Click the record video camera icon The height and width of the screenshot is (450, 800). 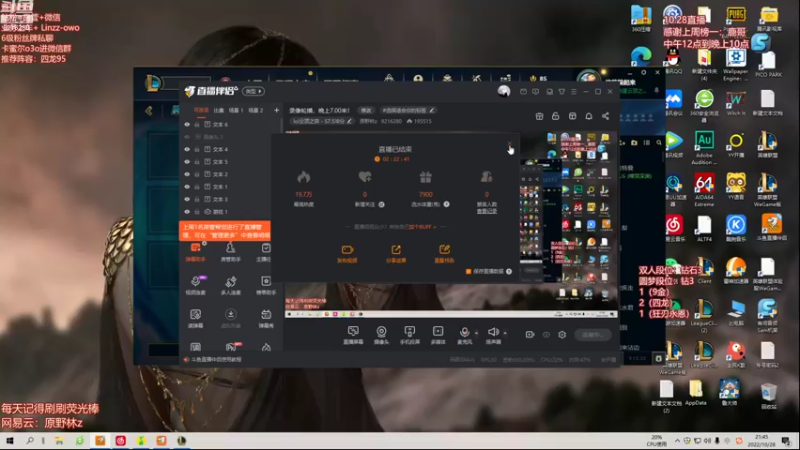pyautogui.click(x=530, y=335)
